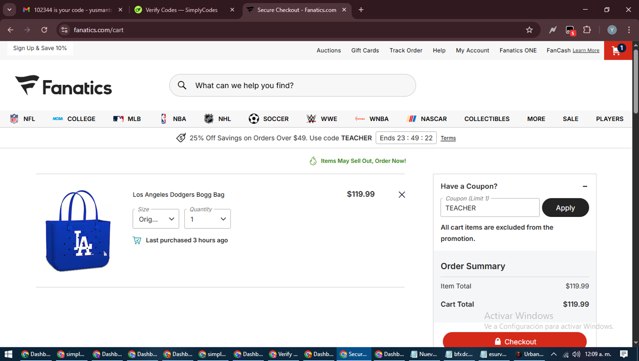Open Track Order
639x361 pixels.
[x=406, y=51]
